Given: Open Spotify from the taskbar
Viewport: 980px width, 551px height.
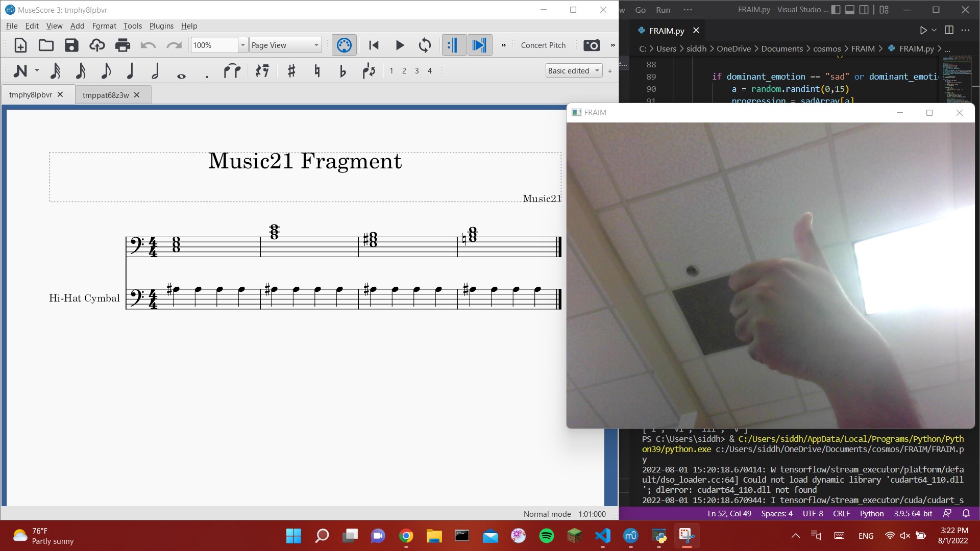Looking at the screenshot, I should pyautogui.click(x=546, y=536).
